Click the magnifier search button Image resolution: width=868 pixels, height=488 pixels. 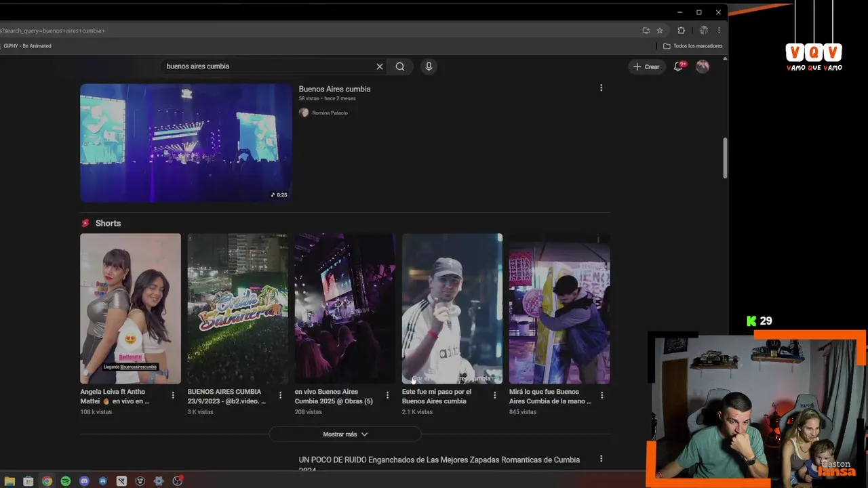point(400,66)
